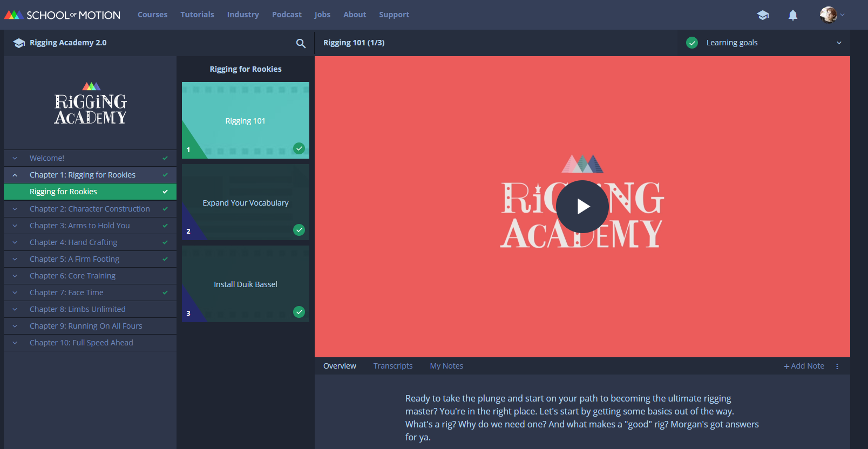Expand the Welcome! section chevron
Screen dimensions: 868x449
[x=15, y=158]
